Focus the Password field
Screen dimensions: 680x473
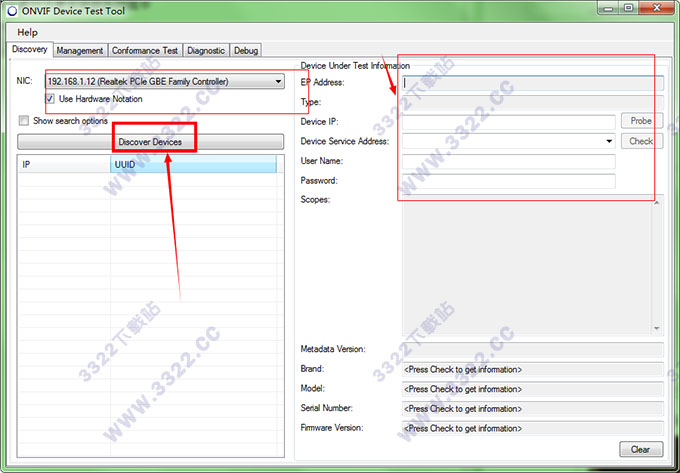508,181
